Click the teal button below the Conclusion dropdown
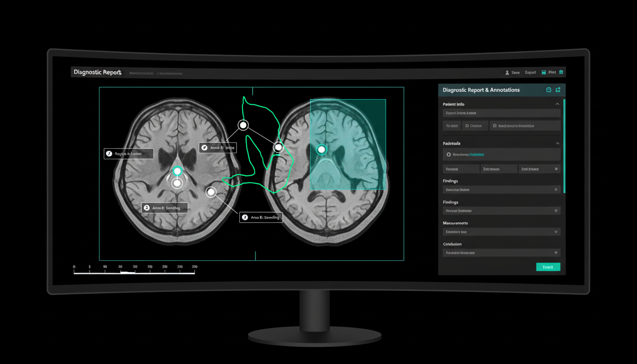Viewport: 637px width, 364px height. point(548,267)
